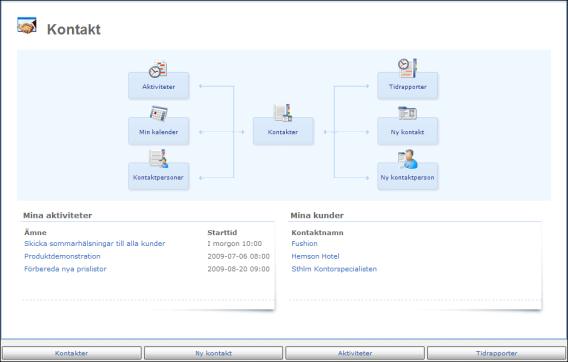This screenshot has height=362, width=568.
Task: Open Förbereda nya prislistor activity link
Action: point(65,269)
